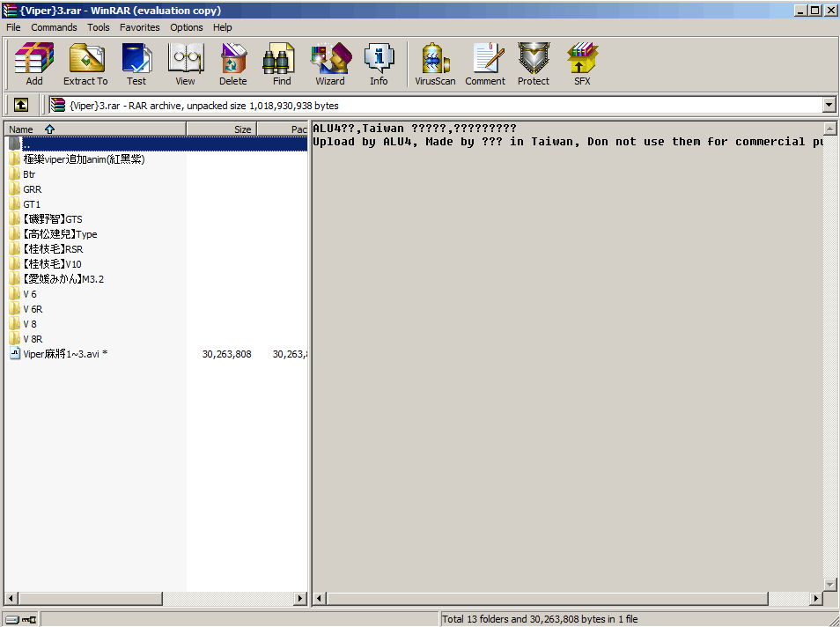Click comment pane horizontal scrollbar thumb
The width and height of the screenshot is (840, 627).
coord(548,598)
